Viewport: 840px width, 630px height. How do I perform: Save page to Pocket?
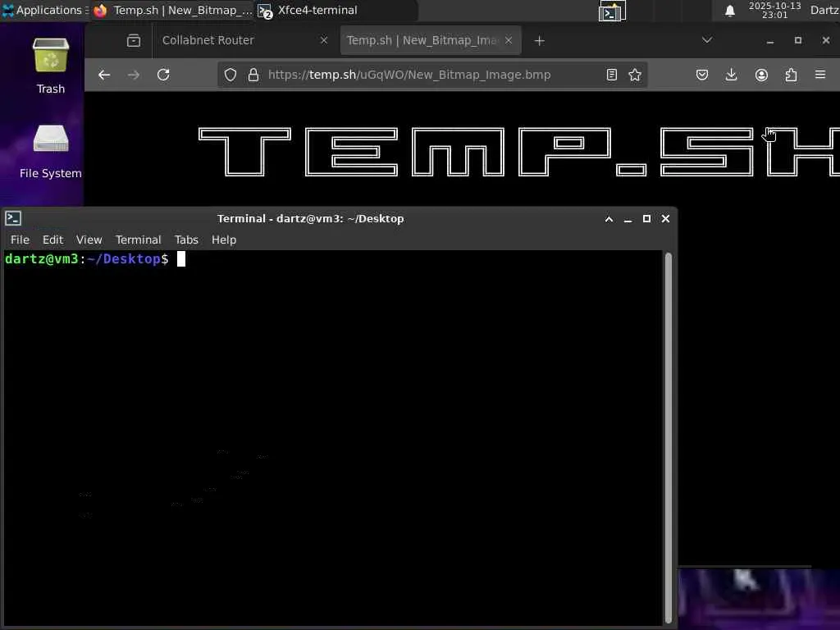click(x=702, y=75)
